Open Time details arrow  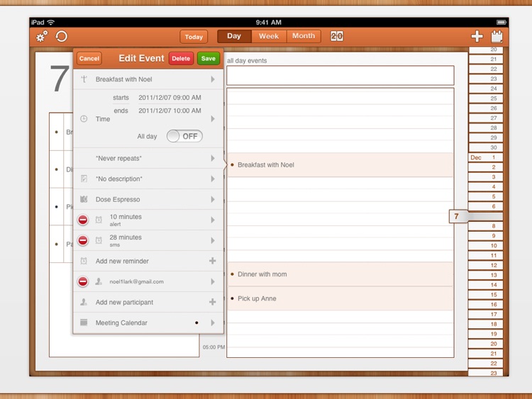pos(213,118)
